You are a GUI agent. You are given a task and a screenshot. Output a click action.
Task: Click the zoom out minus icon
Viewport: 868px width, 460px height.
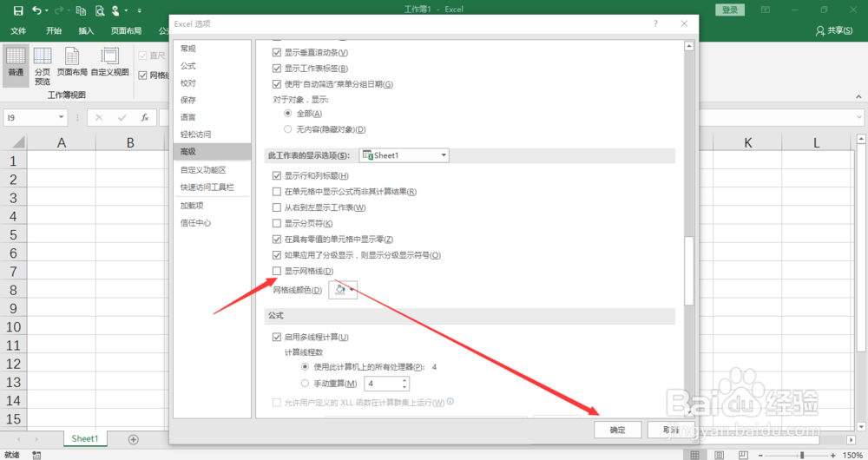pyautogui.click(x=760, y=455)
